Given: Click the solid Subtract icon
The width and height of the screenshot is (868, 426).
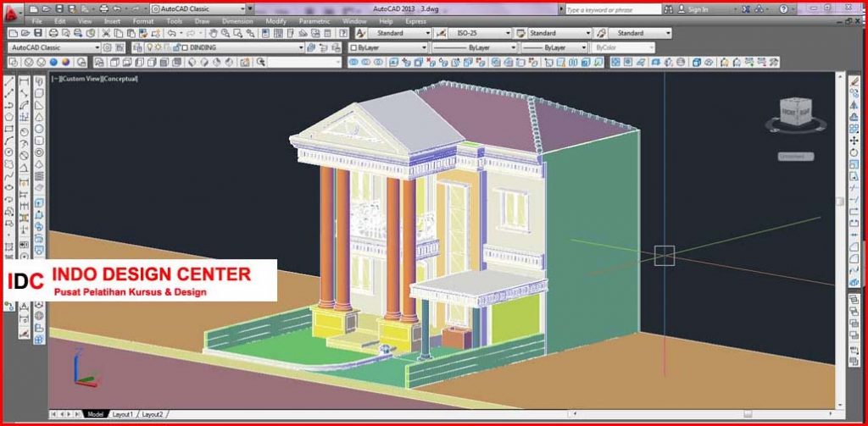Looking at the screenshot, I should (366, 62).
